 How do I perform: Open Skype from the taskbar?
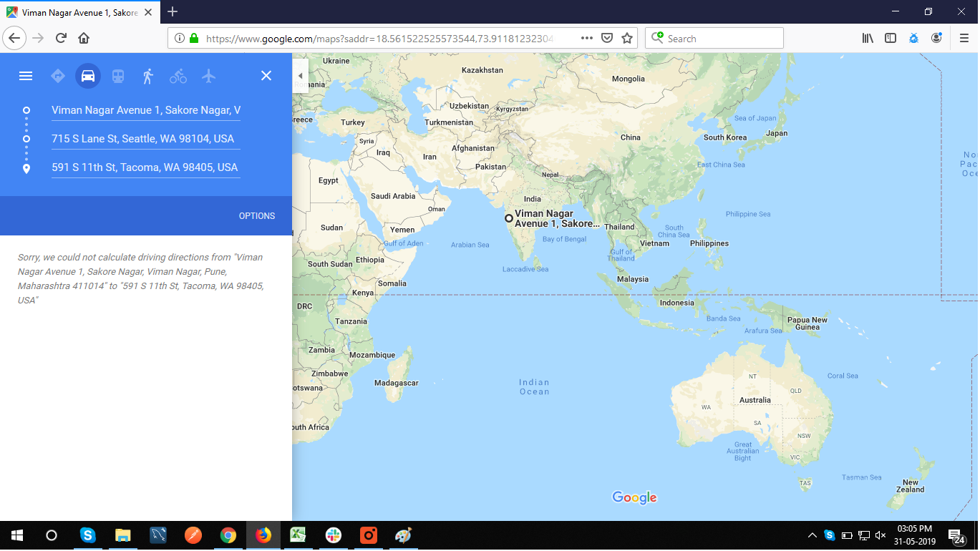(x=87, y=535)
